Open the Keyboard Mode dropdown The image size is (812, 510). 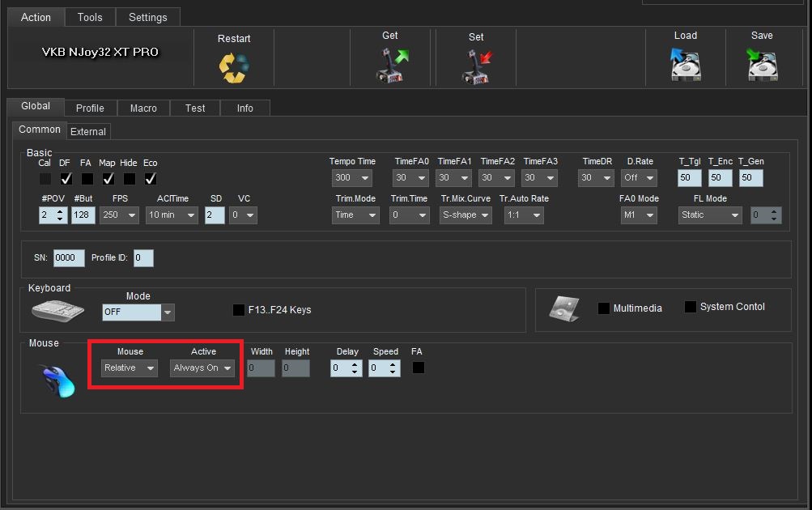(138, 312)
